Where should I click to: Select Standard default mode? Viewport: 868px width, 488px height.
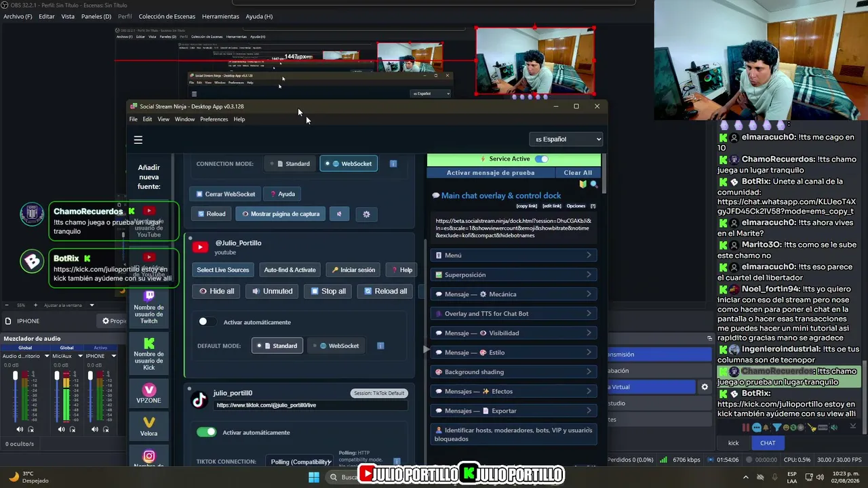click(277, 346)
